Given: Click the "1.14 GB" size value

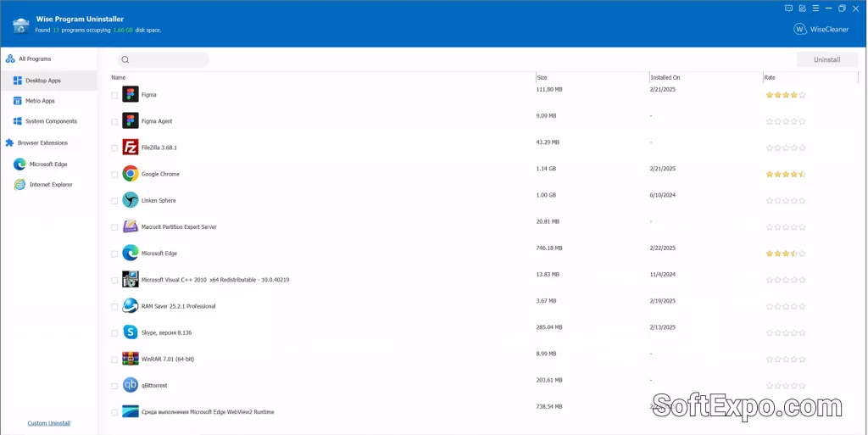Looking at the screenshot, I should [547, 169].
